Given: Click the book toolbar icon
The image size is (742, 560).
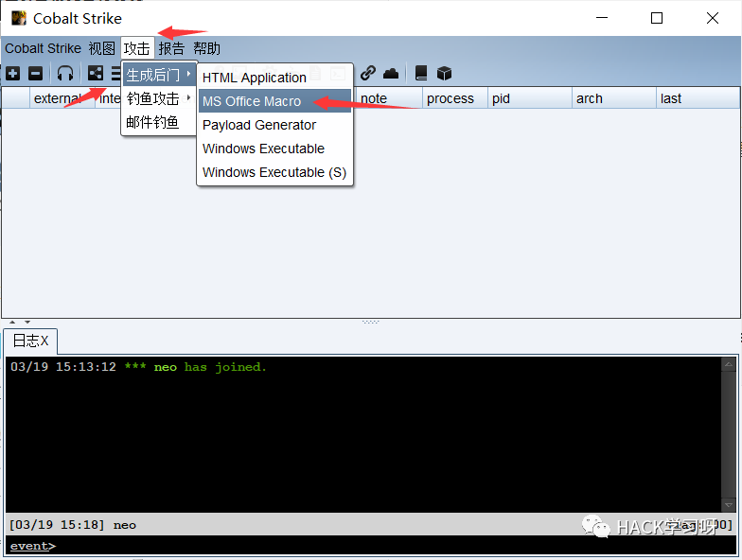Looking at the screenshot, I should (x=421, y=73).
